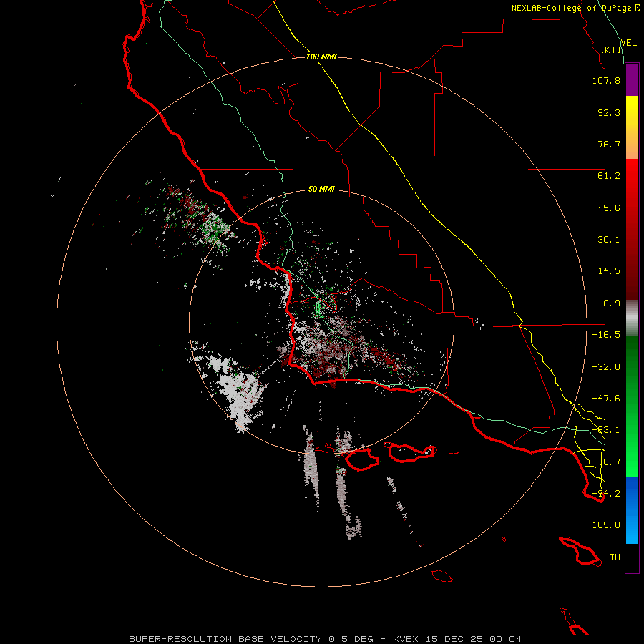Click the 92.3 velocity scale value

pos(609,112)
